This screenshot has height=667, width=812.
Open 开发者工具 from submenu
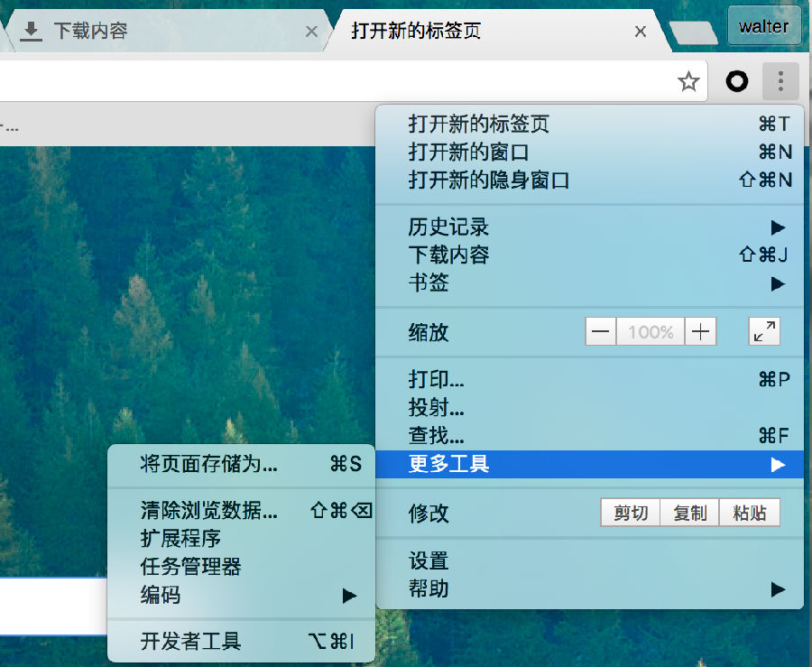pyautogui.click(x=241, y=642)
